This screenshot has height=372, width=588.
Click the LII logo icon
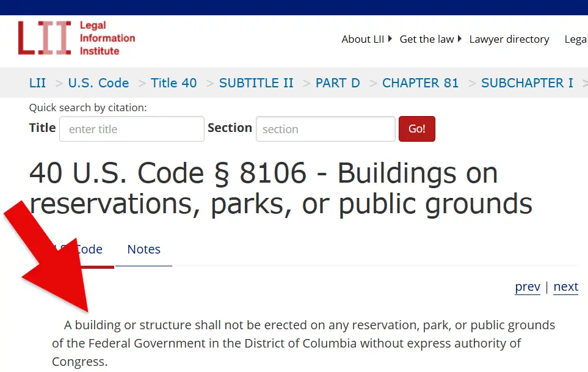point(45,38)
